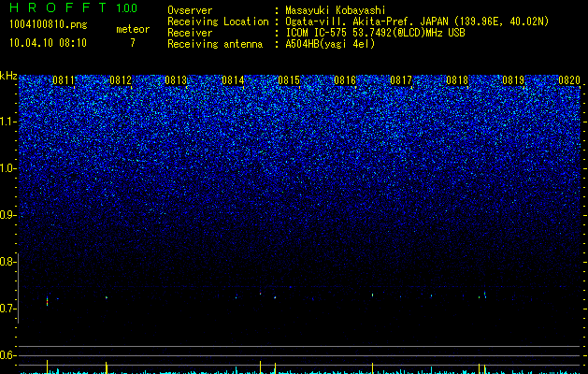The width and height of the screenshot is (588, 374).
Task: Click the 0818 time marker
Action: (x=457, y=80)
